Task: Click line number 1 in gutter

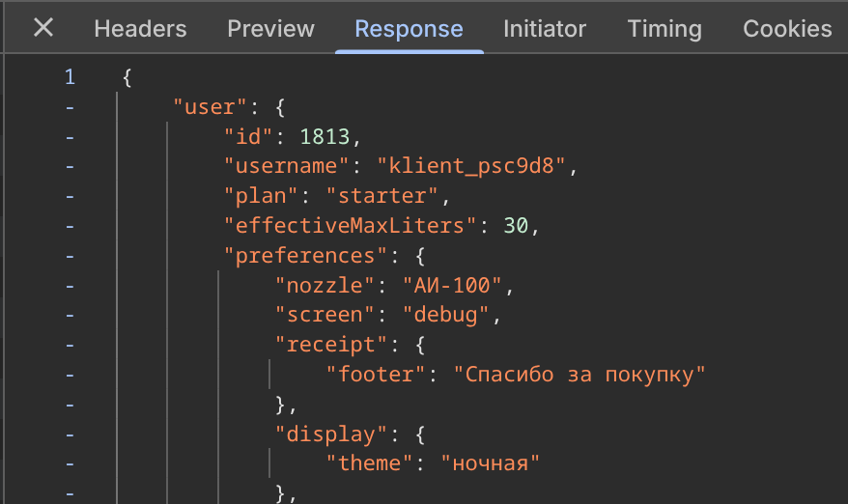Action: pos(70,77)
